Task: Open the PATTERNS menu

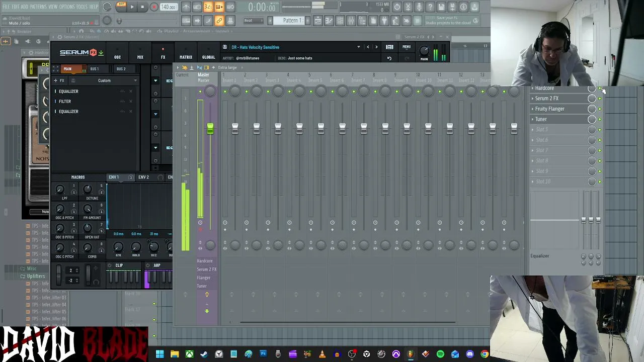Action: [38, 7]
